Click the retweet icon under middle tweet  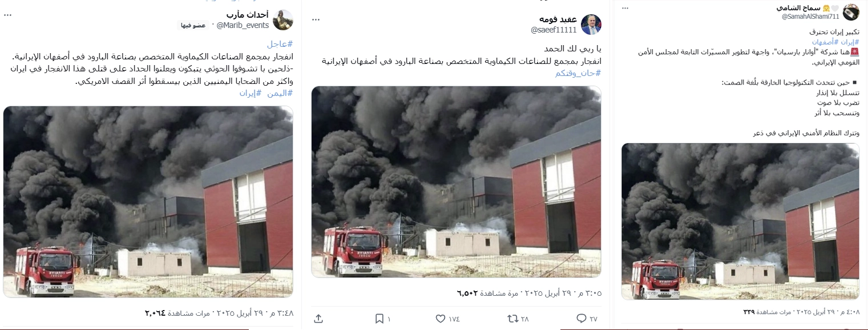[x=512, y=318]
